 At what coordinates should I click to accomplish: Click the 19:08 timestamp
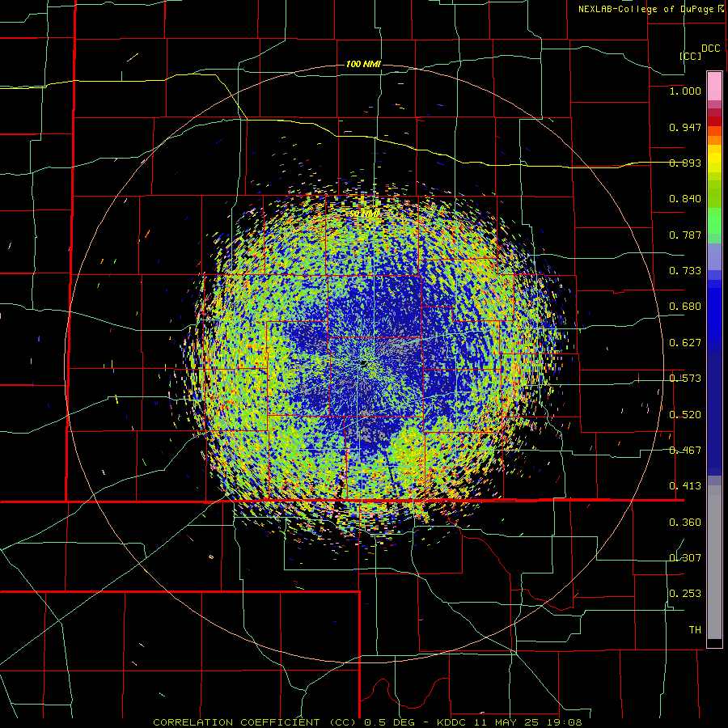[565, 722]
